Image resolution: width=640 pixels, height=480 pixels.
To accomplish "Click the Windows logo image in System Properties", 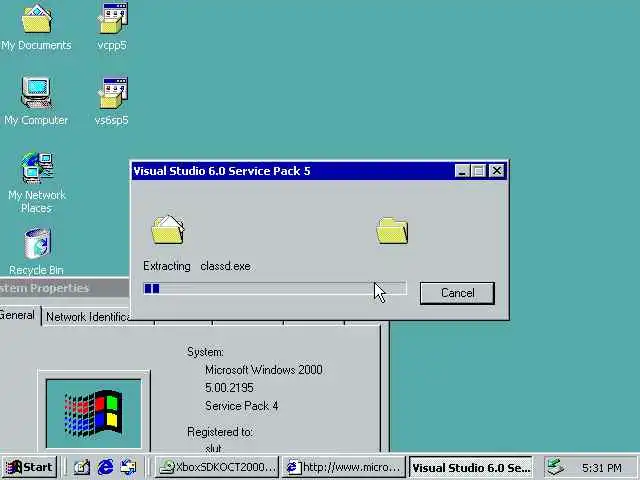I will pos(93,413).
